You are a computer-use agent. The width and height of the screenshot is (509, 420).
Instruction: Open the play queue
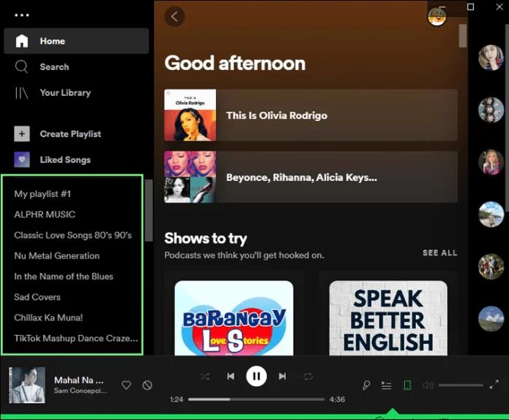(x=387, y=385)
